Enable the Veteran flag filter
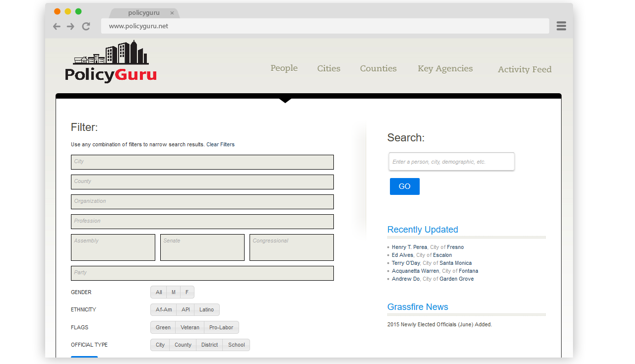The height and width of the screenshot is (364, 635). (190, 327)
